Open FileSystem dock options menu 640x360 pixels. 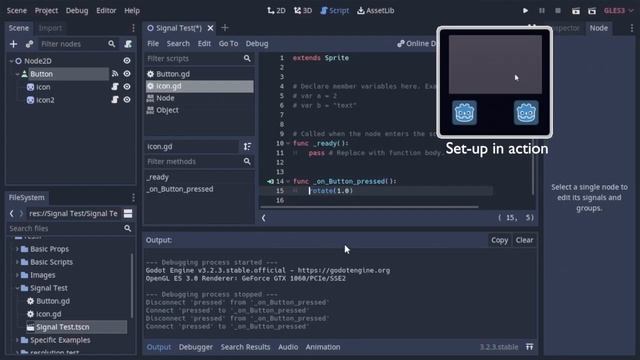(x=133, y=198)
